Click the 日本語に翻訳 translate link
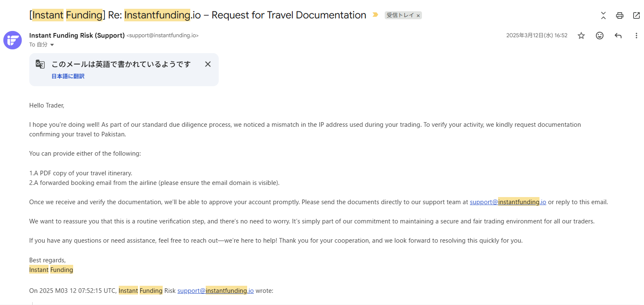This screenshot has height=305, width=644. (x=68, y=76)
